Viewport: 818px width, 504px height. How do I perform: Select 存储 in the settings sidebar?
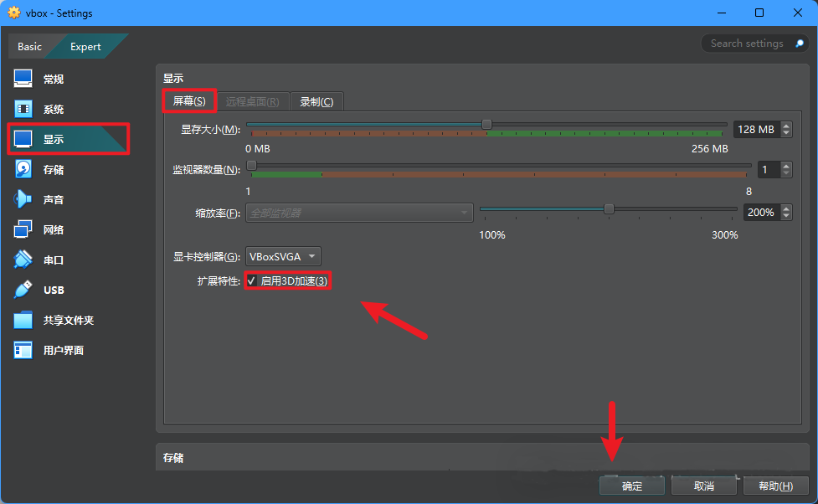54,170
